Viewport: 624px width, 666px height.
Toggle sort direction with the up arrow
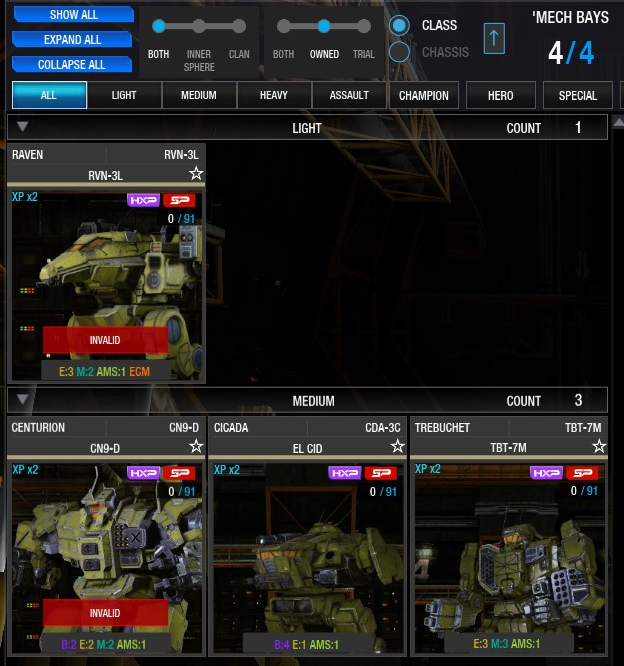click(x=494, y=39)
